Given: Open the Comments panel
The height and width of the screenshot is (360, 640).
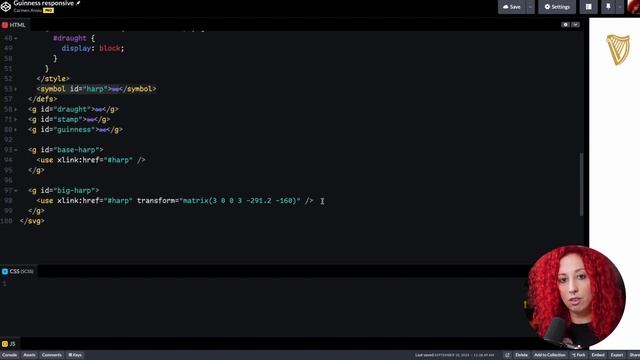Looking at the screenshot, I should pyautogui.click(x=52, y=355).
